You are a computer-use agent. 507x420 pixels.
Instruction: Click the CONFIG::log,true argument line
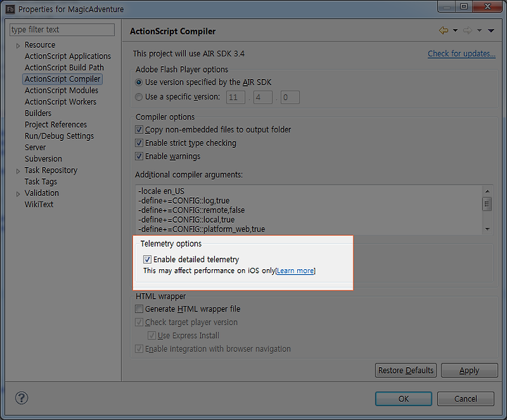coord(184,201)
